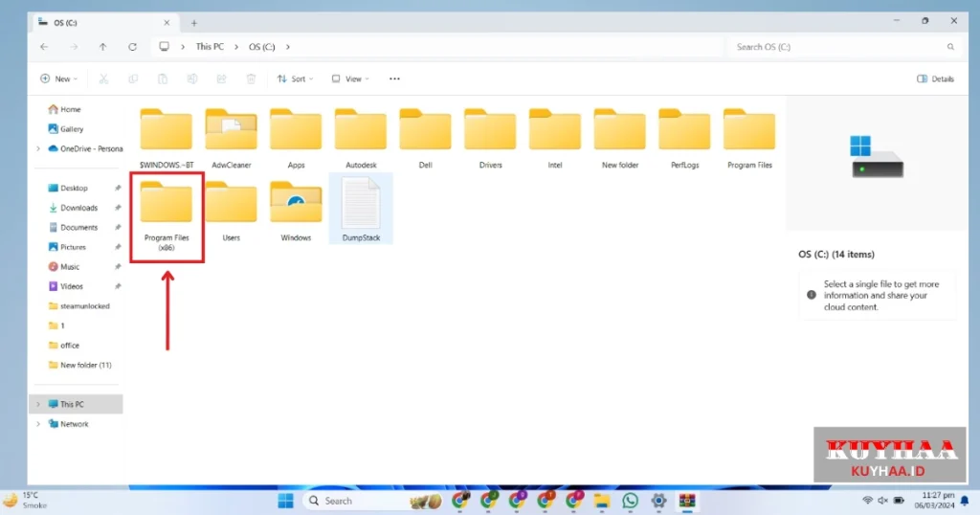Open Settings gear from the taskbar
Image resolution: width=980 pixels, height=515 pixels.
point(658,501)
